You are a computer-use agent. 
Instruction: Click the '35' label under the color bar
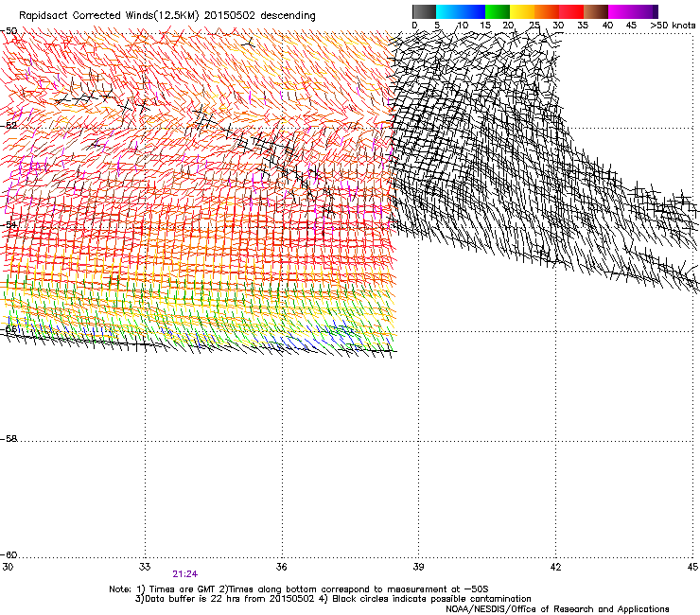[x=583, y=25]
